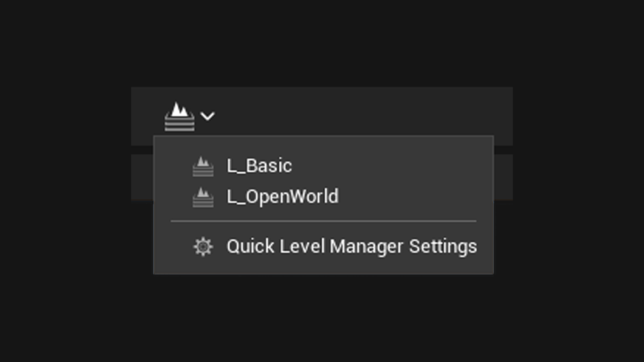Open the L_Basic level entry
The image size is (644, 362).
[x=323, y=166]
